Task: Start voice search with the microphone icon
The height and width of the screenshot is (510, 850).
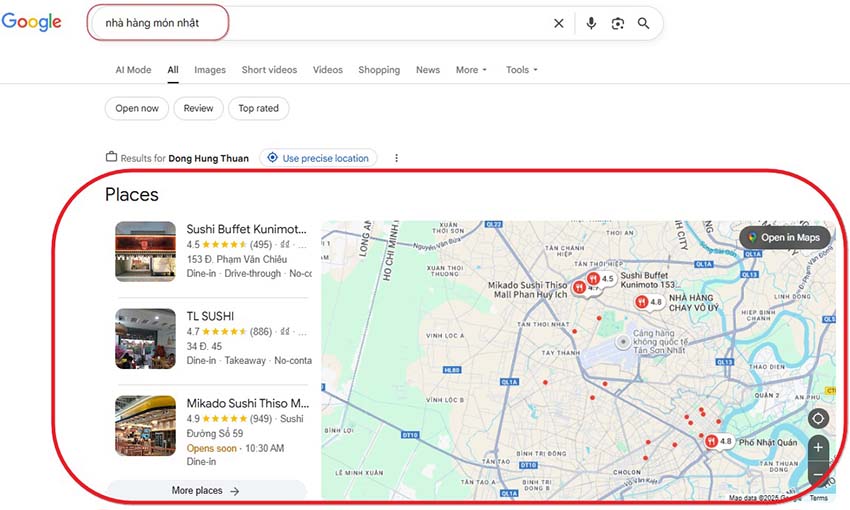Action: click(591, 23)
